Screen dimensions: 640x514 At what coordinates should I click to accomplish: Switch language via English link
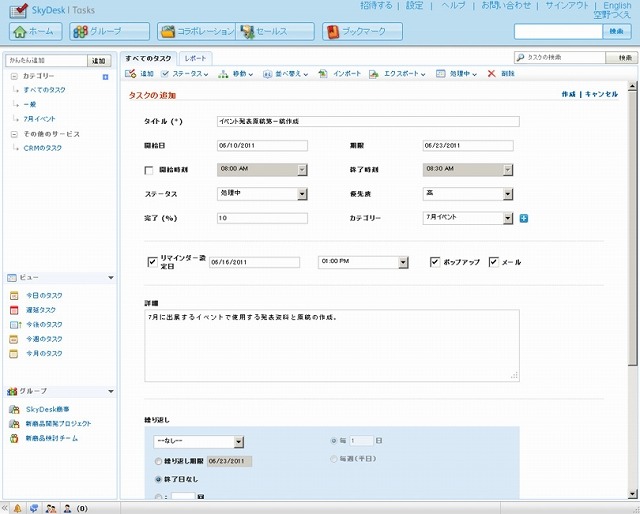point(617,5)
